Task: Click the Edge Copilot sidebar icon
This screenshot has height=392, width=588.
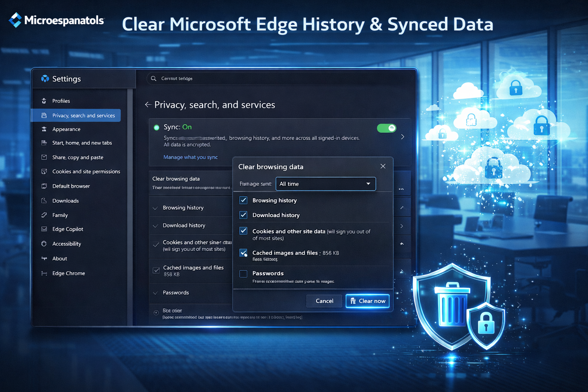Action: 44,229
